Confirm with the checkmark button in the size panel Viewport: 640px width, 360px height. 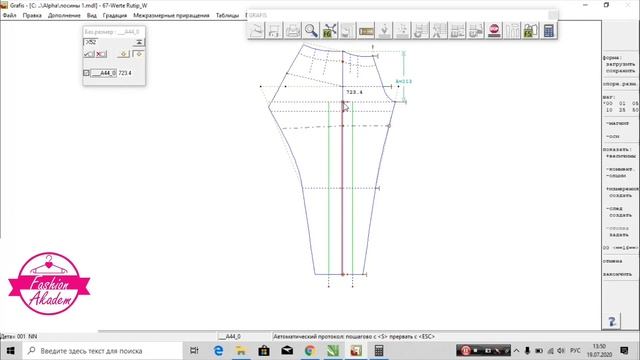89,54
